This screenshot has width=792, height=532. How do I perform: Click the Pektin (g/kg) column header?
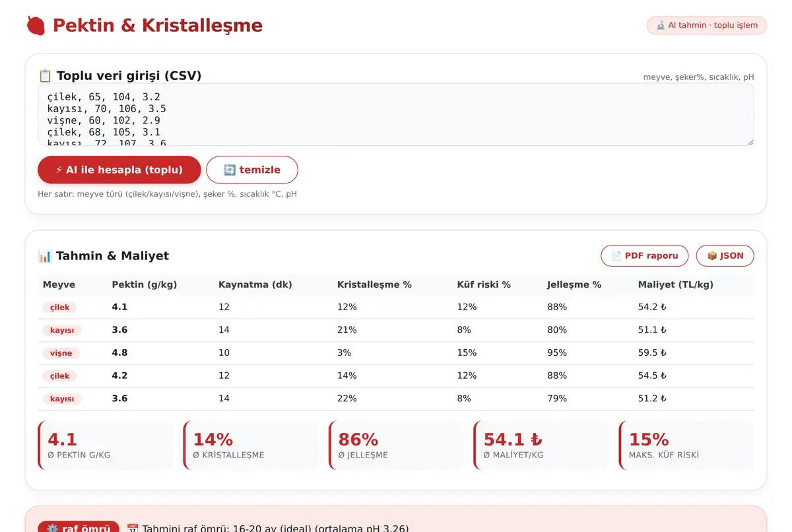point(145,284)
